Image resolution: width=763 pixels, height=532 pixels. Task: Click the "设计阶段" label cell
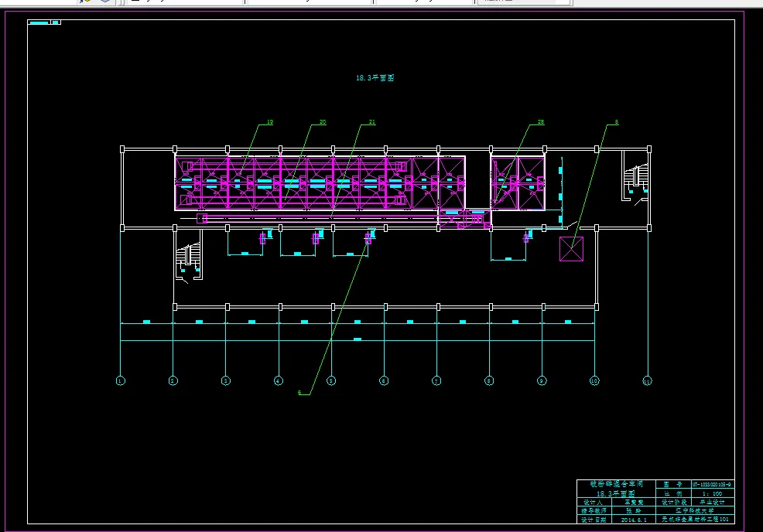pyautogui.click(x=673, y=502)
